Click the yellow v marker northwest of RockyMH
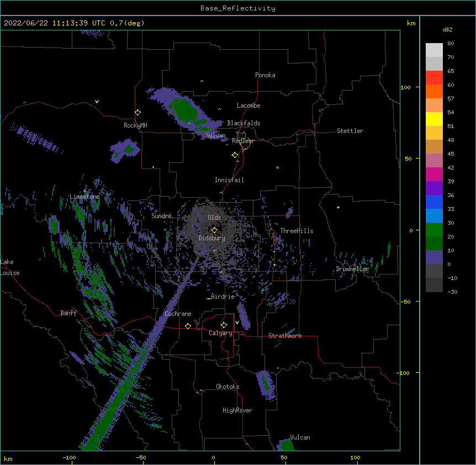Image resolution: width=476 pixels, height=465 pixels. click(x=97, y=102)
